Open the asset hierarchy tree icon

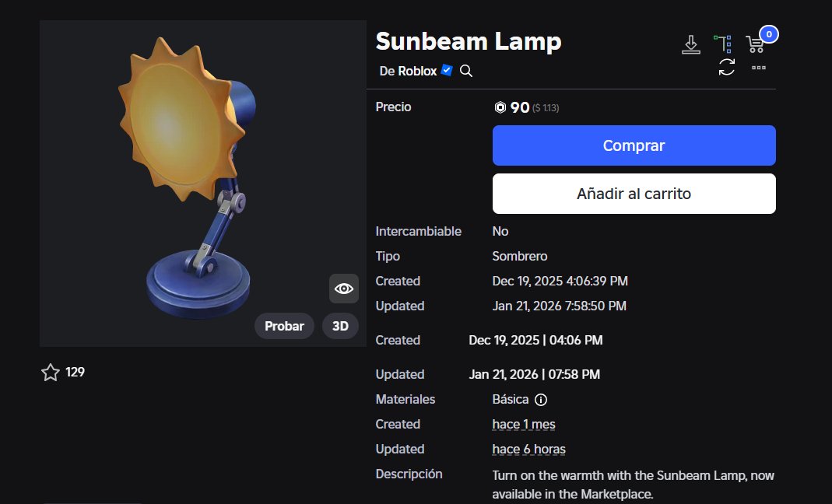[x=723, y=44]
